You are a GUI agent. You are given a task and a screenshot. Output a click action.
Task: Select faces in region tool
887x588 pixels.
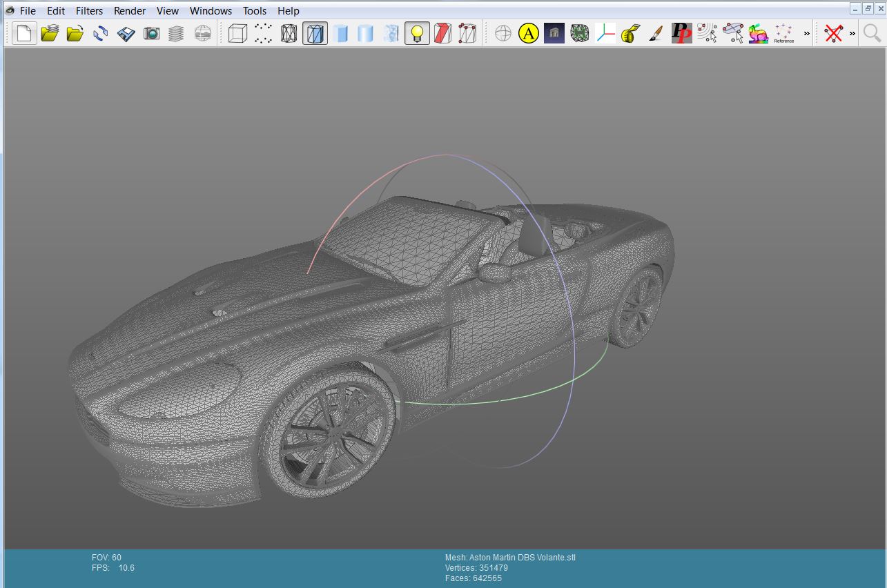[733, 33]
